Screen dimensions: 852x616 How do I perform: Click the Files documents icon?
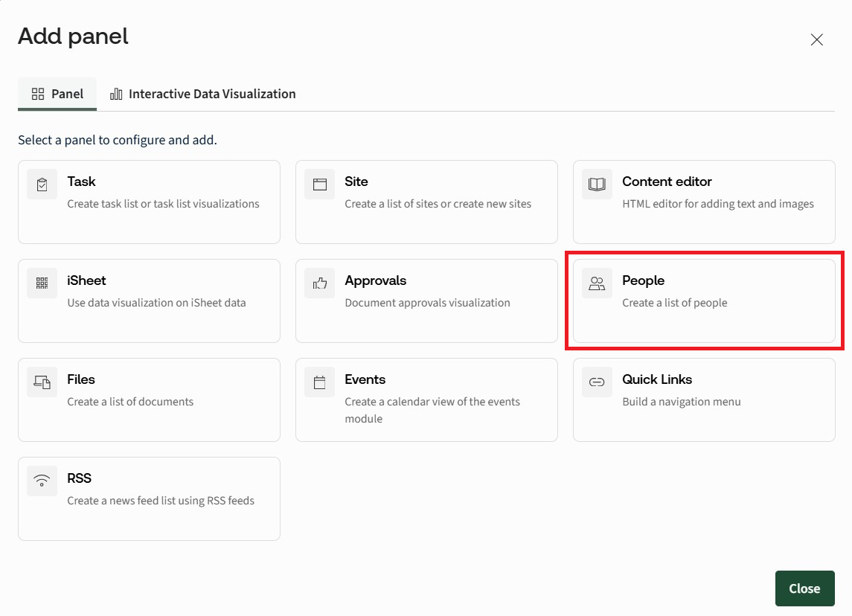(42, 382)
